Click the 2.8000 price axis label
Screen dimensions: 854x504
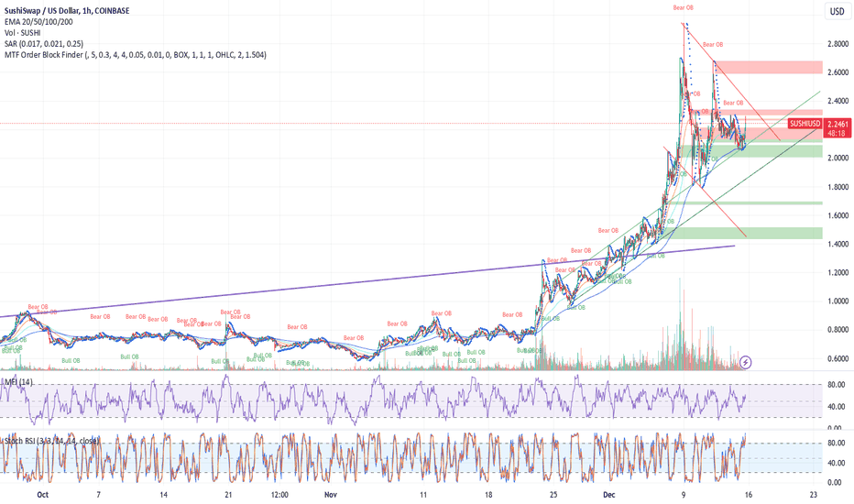[x=838, y=44]
